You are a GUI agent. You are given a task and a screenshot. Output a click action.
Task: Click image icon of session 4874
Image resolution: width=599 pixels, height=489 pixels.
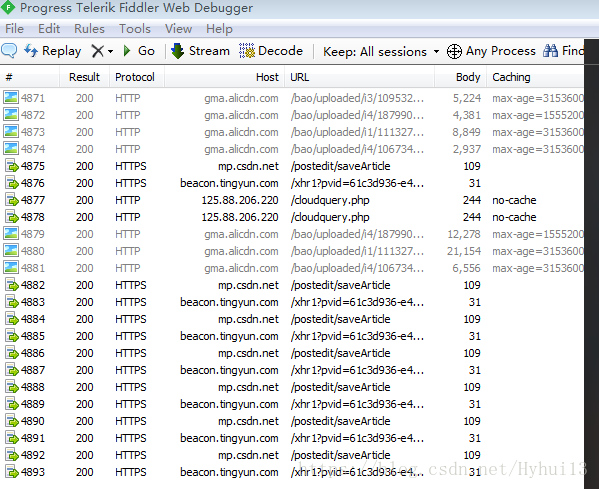[x=11, y=148]
